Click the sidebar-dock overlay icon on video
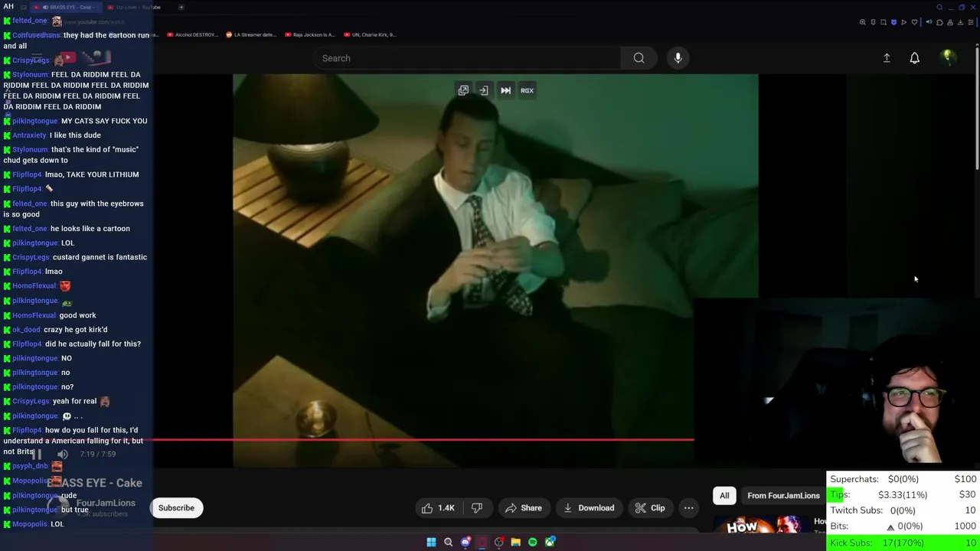The width and height of the screenshot is (980, 551). coord(484,90)
